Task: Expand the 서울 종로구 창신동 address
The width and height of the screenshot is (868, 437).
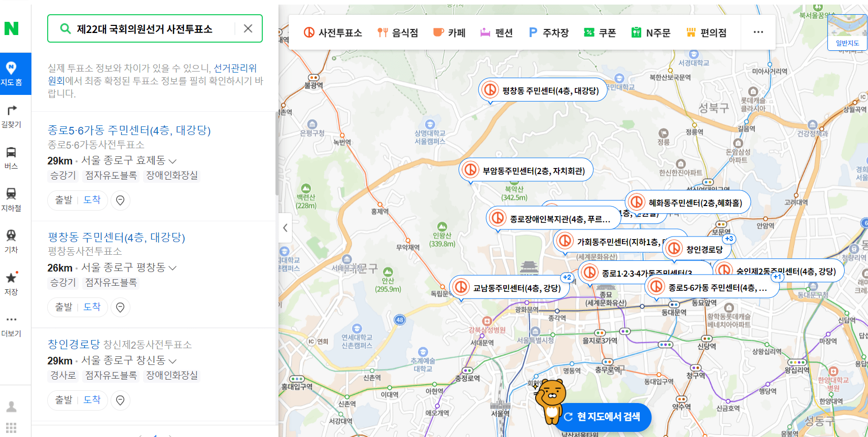Action: click(129, 360)
